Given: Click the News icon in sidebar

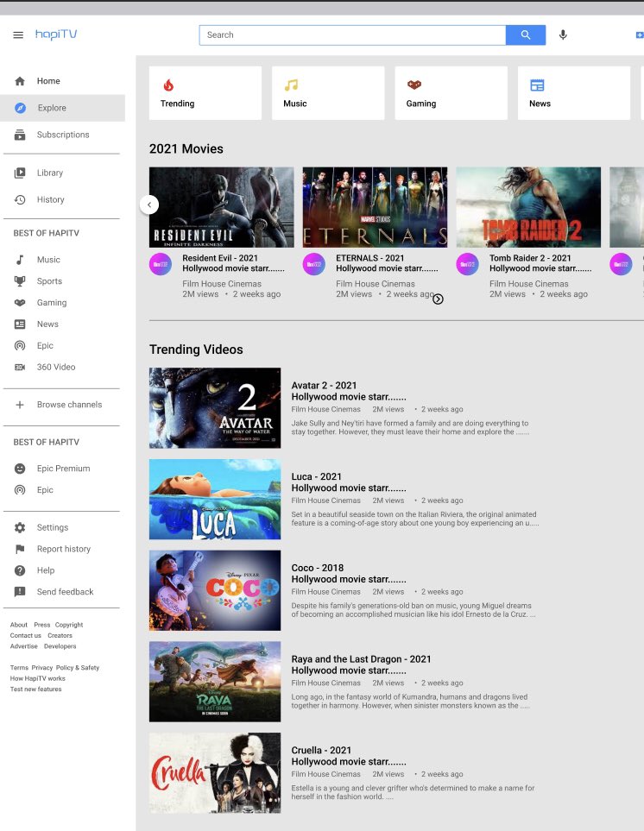Looking at the screenshot, I should click(x=20, y=324).
